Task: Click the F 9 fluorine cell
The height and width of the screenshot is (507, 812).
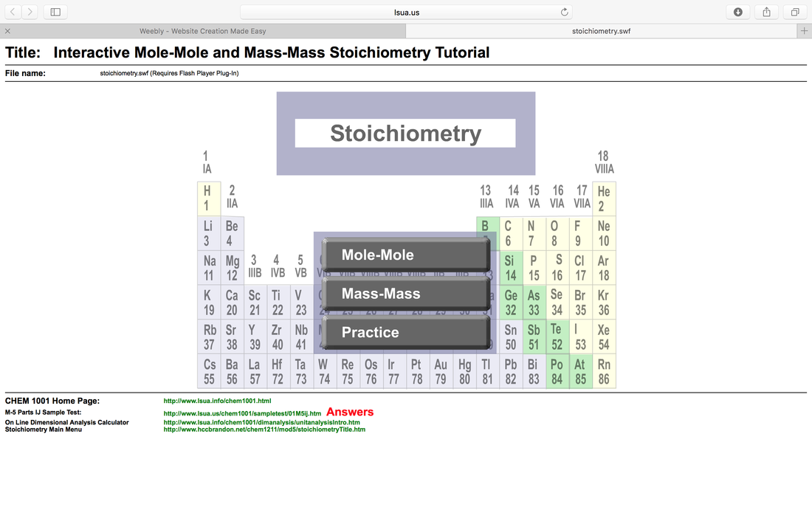Action: (x=580, y=233)
